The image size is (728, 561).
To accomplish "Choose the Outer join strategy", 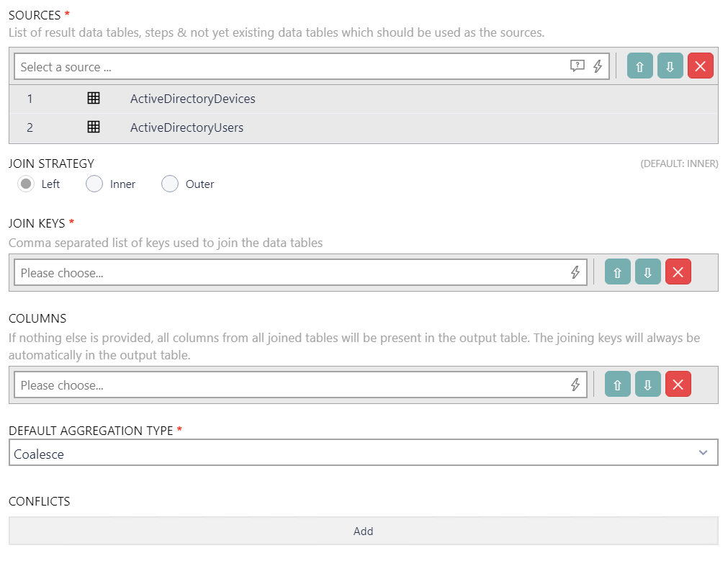I will (170, 184).
